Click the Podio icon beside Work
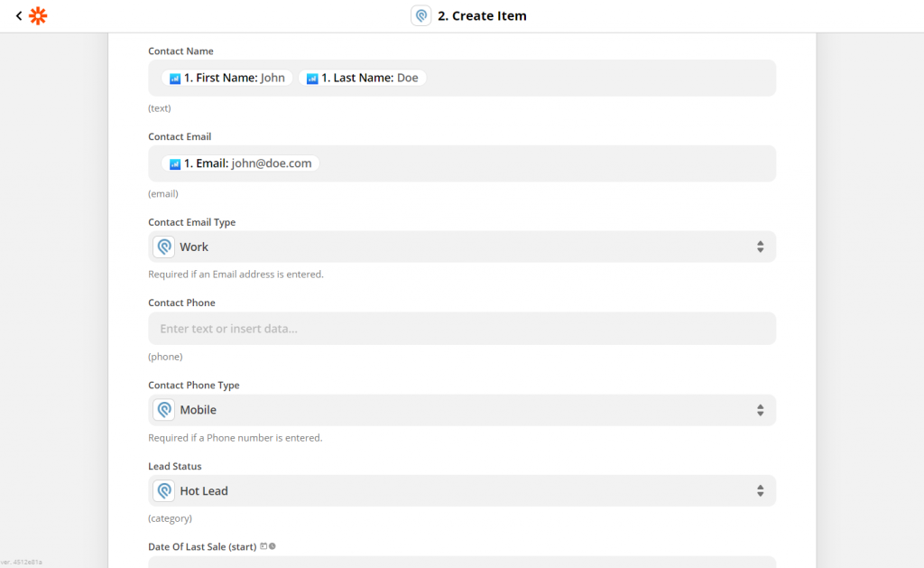Viewport: 924px width, 568px height. (164, 247)
